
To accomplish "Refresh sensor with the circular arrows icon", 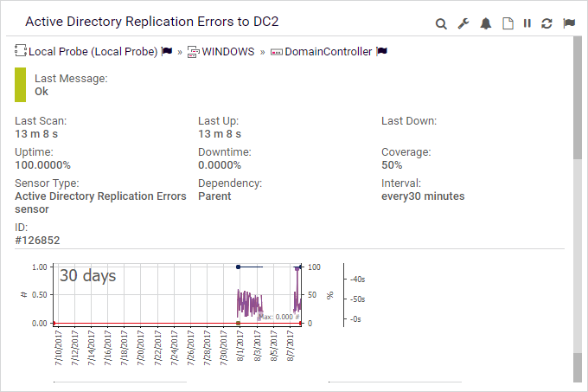I will point(546,23).
